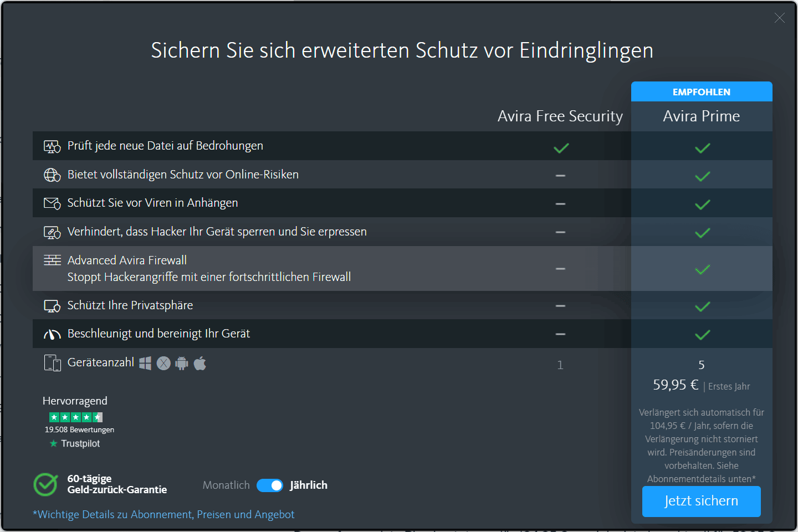Click Prime checkmark for Privatsphäre row
The height and width of the screenshot is (532, 798).
click(x=702, y=306)
